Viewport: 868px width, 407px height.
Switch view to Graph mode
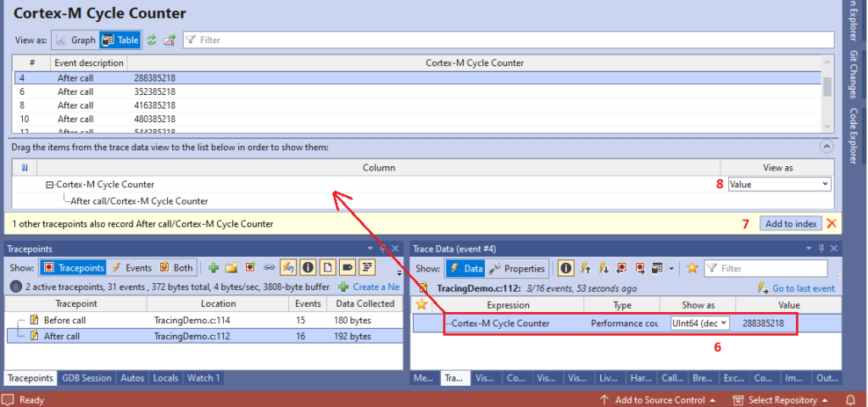pyautogui.click(x=75, y=40)
